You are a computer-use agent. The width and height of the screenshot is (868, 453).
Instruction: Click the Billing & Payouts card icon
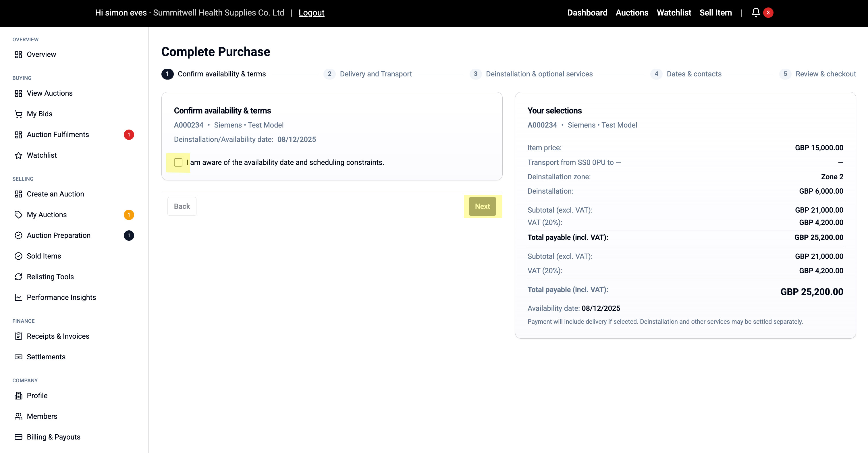point(19,437)
